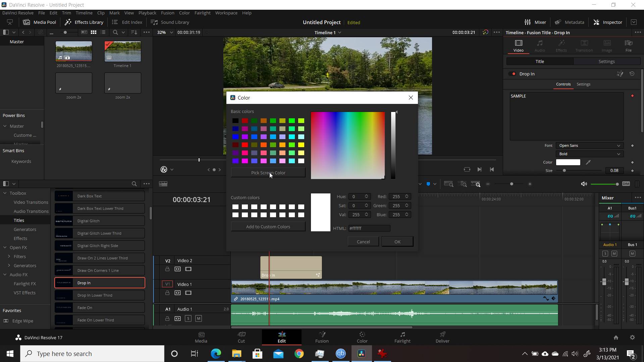Screen dimensions: 644x362
Task: Click the HTML color code field
Action: pos(369,228)
